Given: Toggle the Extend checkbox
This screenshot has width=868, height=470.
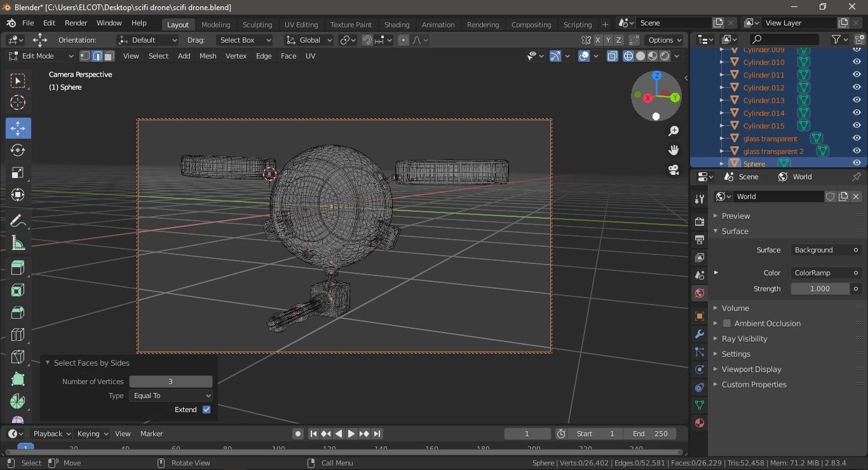Looking at the screenshot, I should (207, 410).
